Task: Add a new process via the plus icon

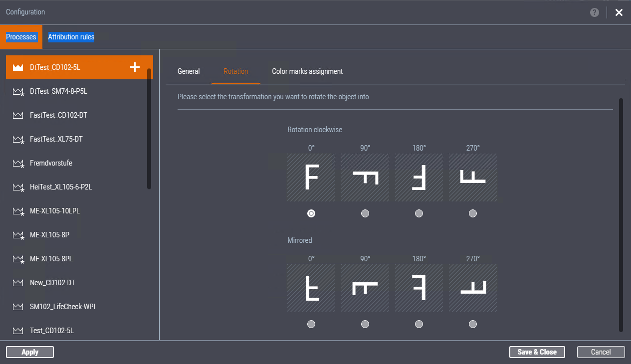Action: (134, 66)
